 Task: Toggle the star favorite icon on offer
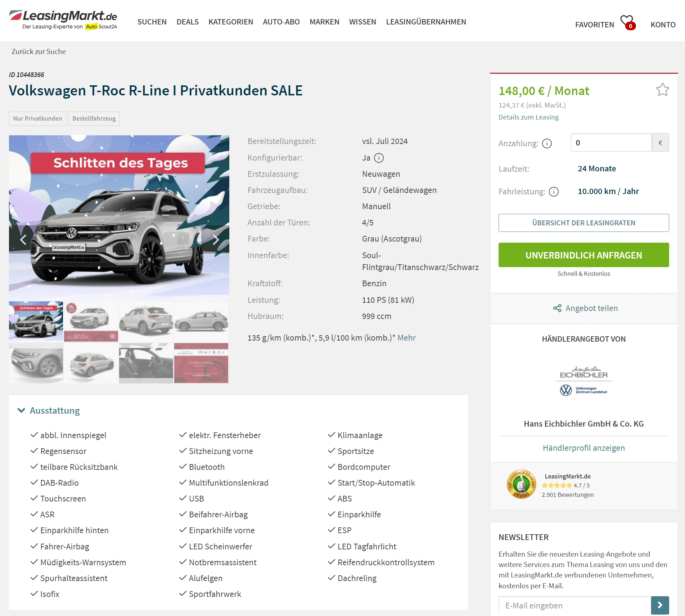pos(662,90)
